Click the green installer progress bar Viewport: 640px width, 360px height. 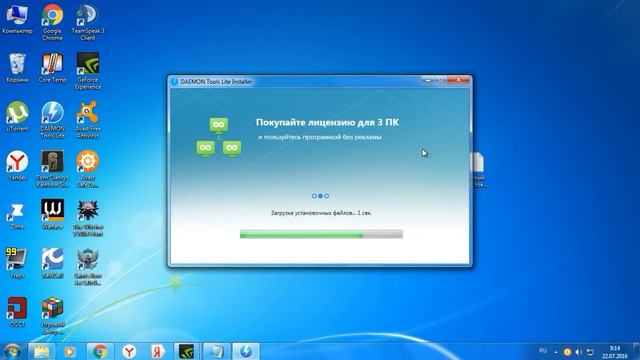321,234
